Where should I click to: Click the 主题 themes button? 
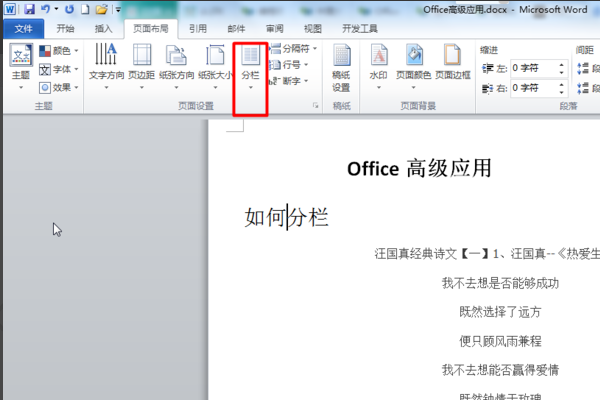click(21, 67)
